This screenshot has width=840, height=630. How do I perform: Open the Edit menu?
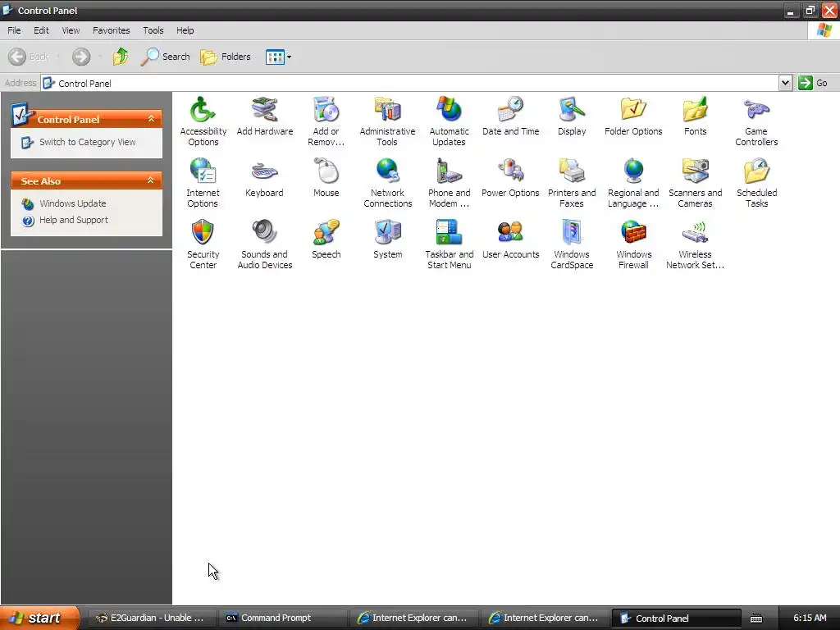[x=41, y=30]
